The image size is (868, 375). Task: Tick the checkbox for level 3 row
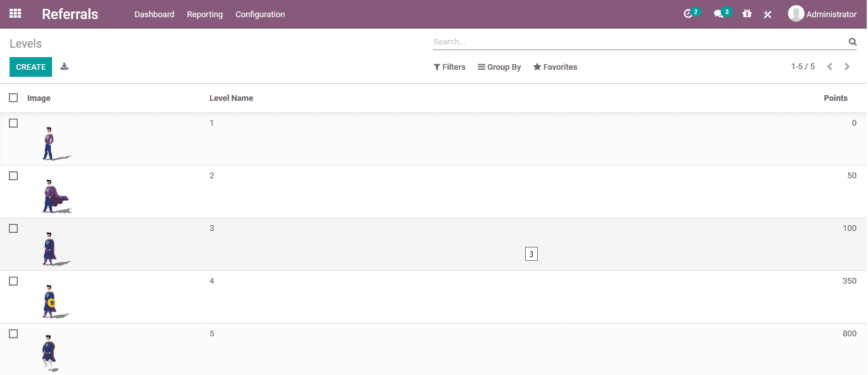point(13,228)
